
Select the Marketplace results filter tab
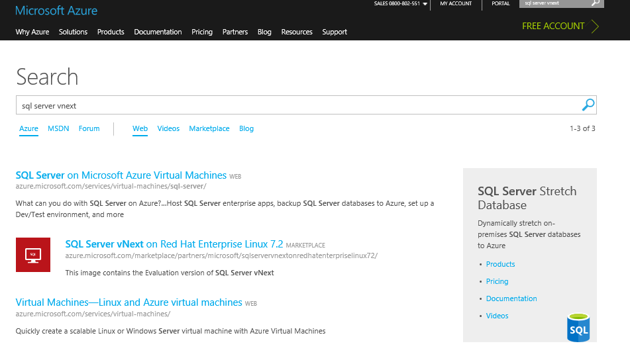point(209,128)
